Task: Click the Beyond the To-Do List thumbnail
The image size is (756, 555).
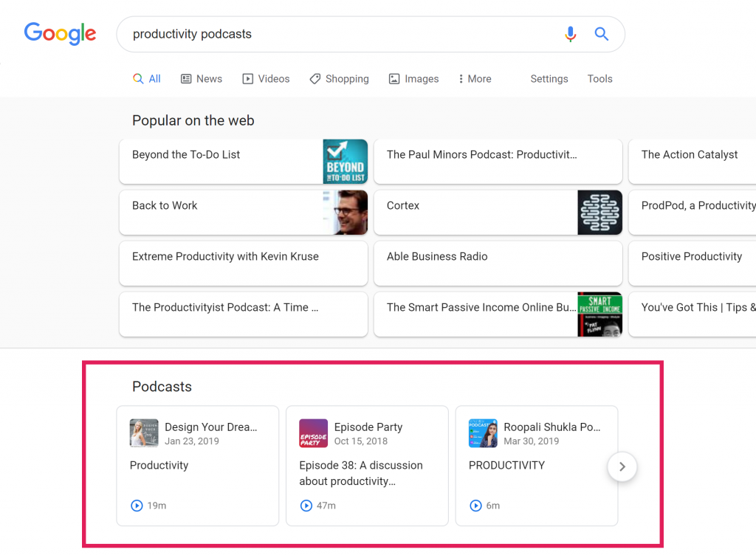Action: (x=345, y=160)
